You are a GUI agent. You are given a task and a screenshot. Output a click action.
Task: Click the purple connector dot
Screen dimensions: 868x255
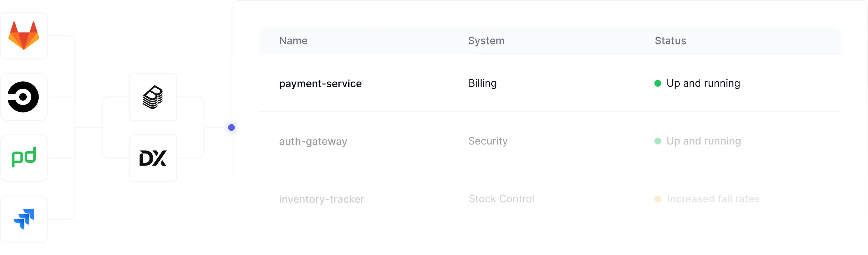point(231,127)
